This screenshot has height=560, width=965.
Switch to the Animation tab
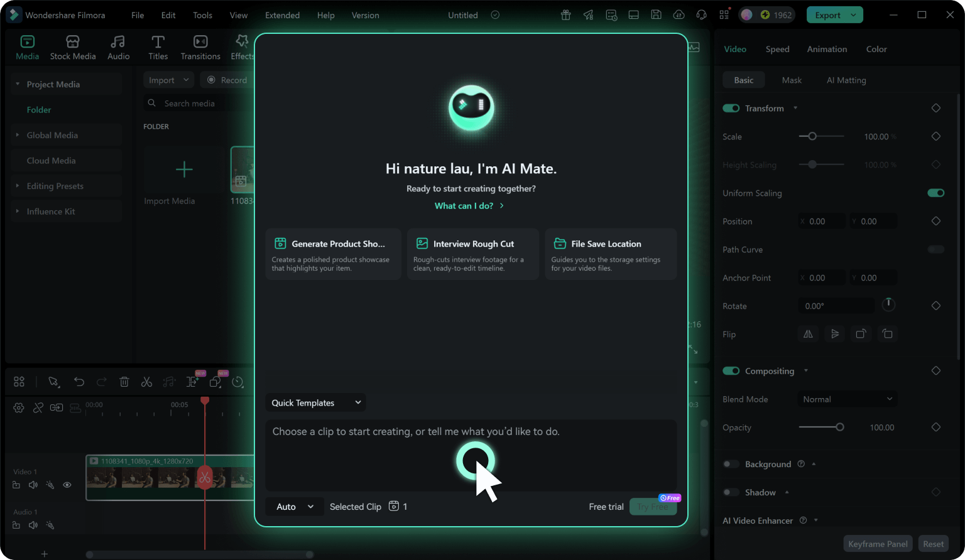(827, 49)
